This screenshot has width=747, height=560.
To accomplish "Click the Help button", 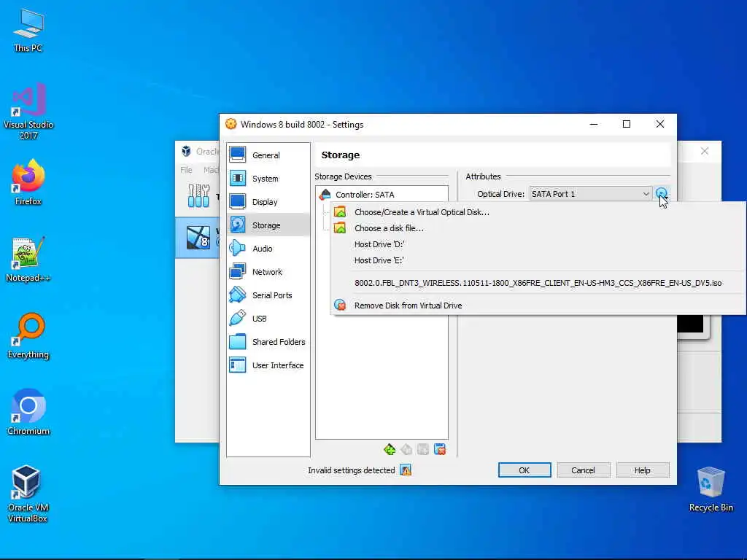I will click(642, 470).
